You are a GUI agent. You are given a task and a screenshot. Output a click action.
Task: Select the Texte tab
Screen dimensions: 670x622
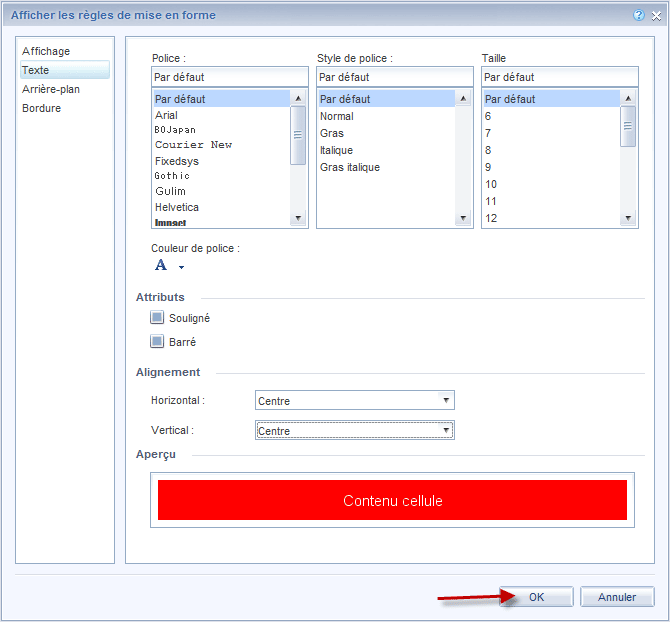65,70
